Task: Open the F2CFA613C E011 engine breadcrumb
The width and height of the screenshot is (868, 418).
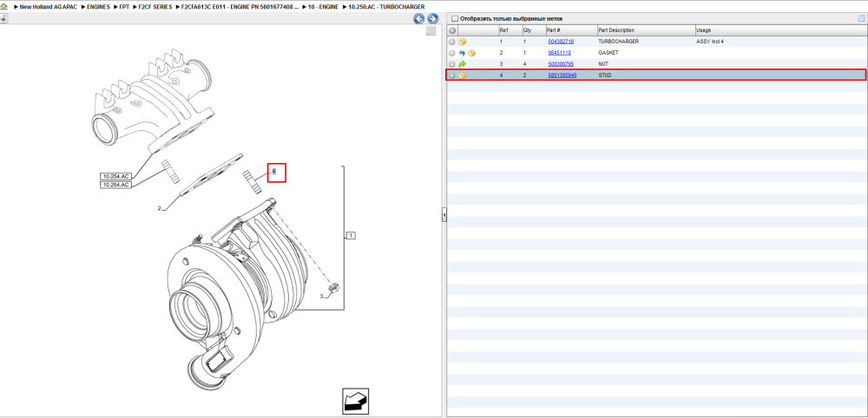Action: [x=240, y=7]
